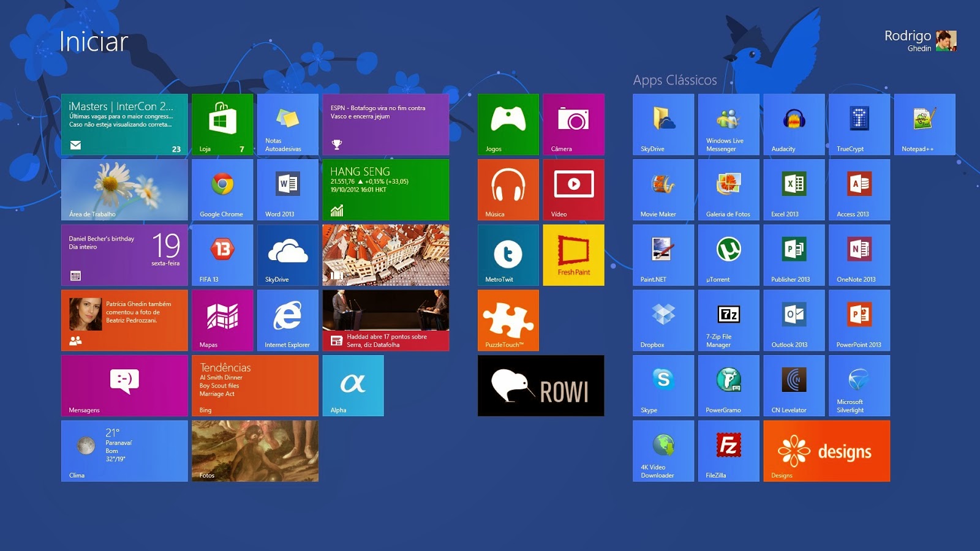980x551 pixels.
Task: Open the Clima weather tile for Paranavaí
Action: pos(124,451)
